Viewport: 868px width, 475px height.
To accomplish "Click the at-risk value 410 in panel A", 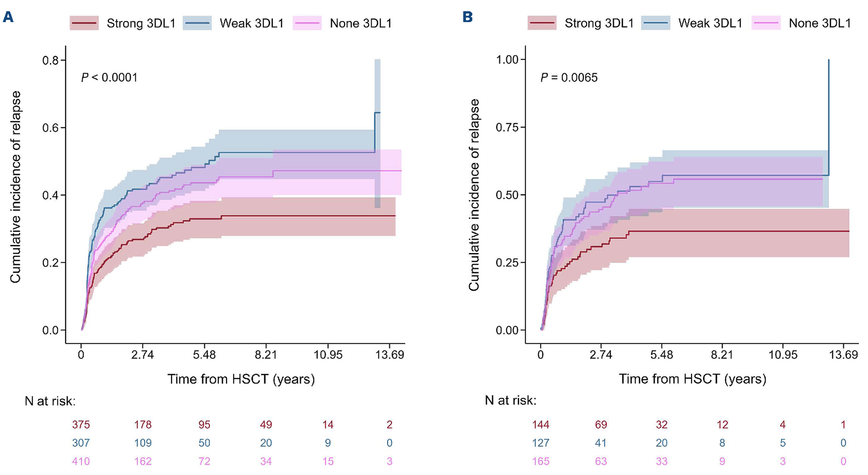I will click(x=81, y=461).
